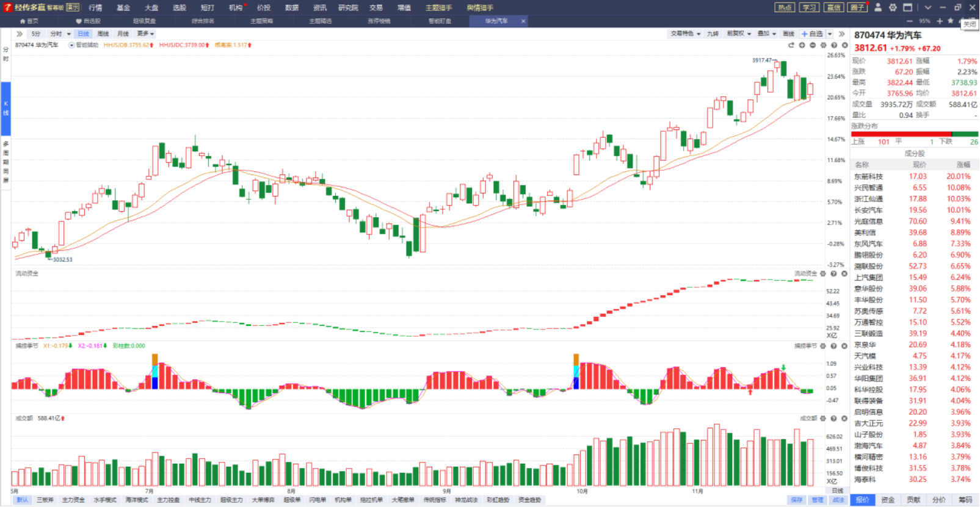Switch to the 筹码 bottom tab

click(x=965, y=500)
